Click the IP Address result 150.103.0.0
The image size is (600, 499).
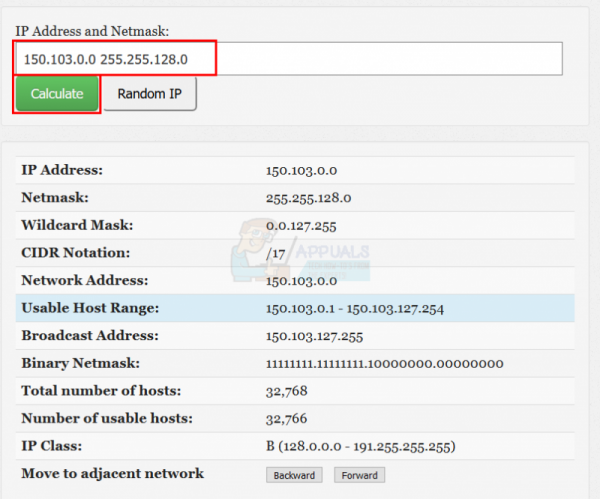(301, 171)
